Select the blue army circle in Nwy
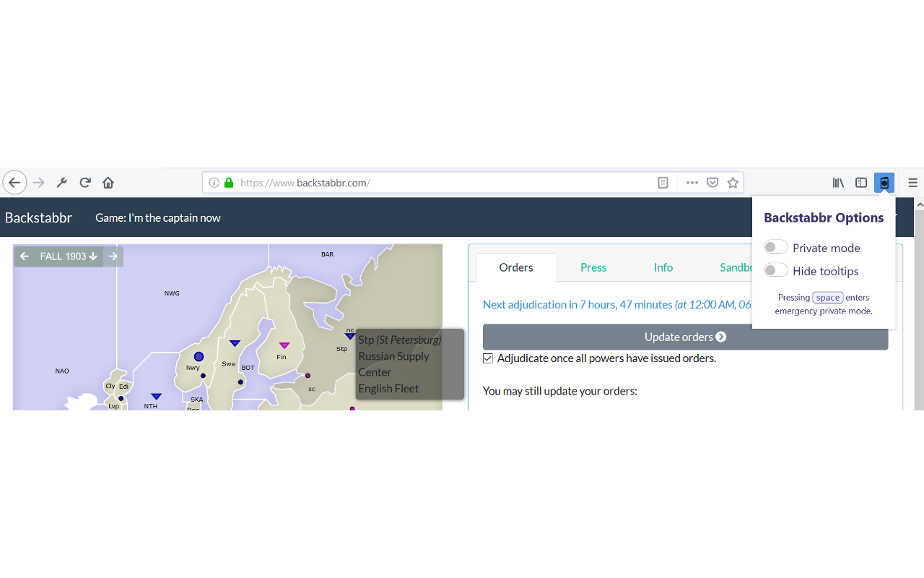The width and height of the screenshot is (924, 578). tap(199, 357)
